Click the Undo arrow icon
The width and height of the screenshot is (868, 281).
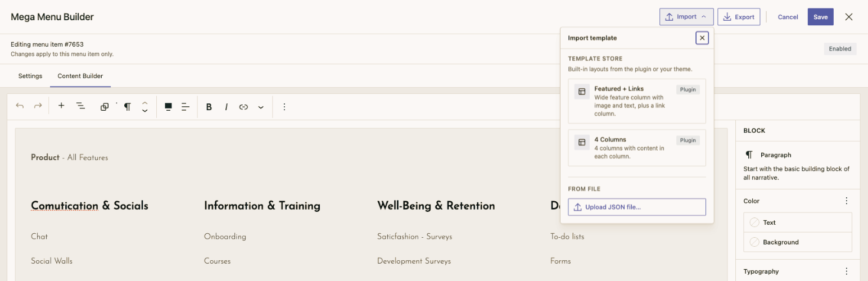(x=20, y=106)
